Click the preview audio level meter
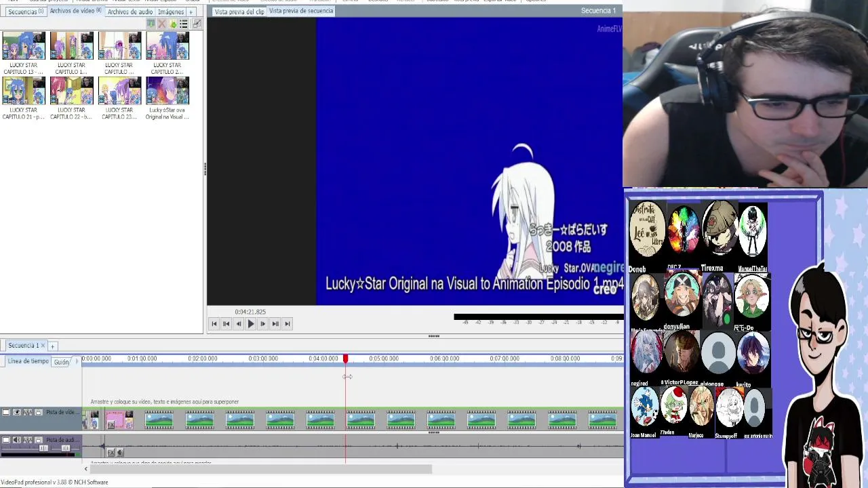 (x=538, y=318)
